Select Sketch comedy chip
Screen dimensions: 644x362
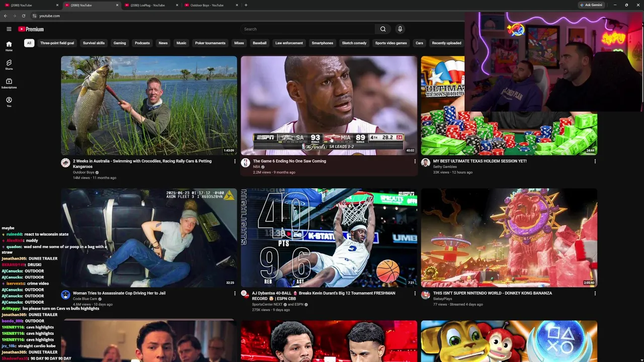[x=354, y=43]
